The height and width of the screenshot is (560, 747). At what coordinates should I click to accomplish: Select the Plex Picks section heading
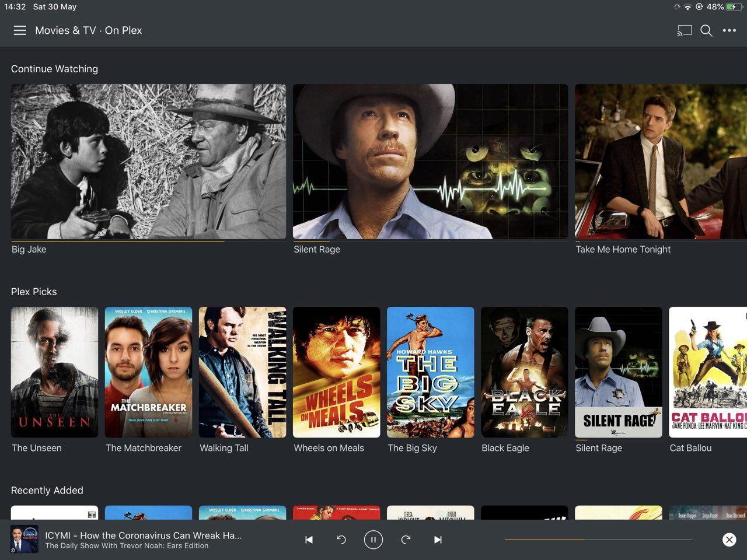pyautogui.click(x=34, y=292)
